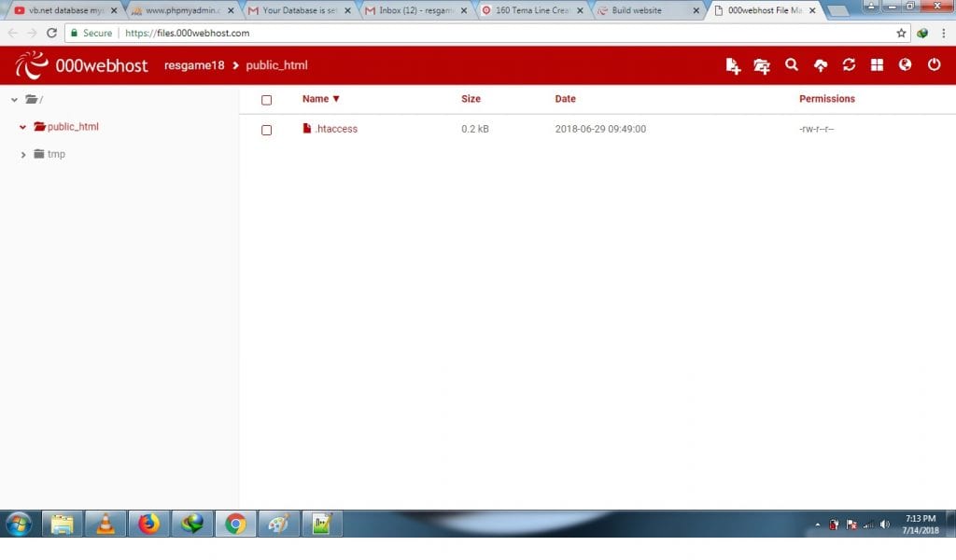The height and width of the screenshot is (560, 956).
Task: Click the network signal tray icon
Action: [x=868, y=524]
